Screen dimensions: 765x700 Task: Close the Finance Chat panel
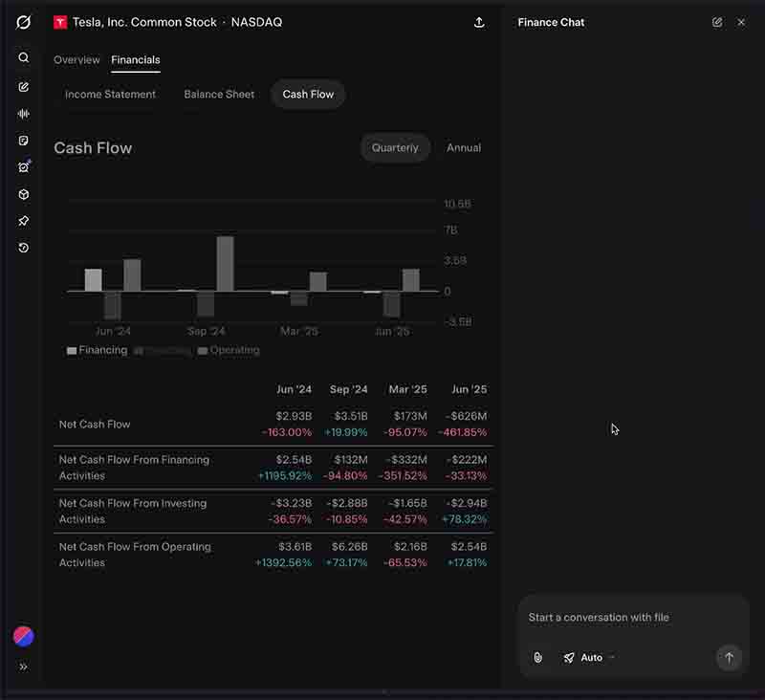741,22
